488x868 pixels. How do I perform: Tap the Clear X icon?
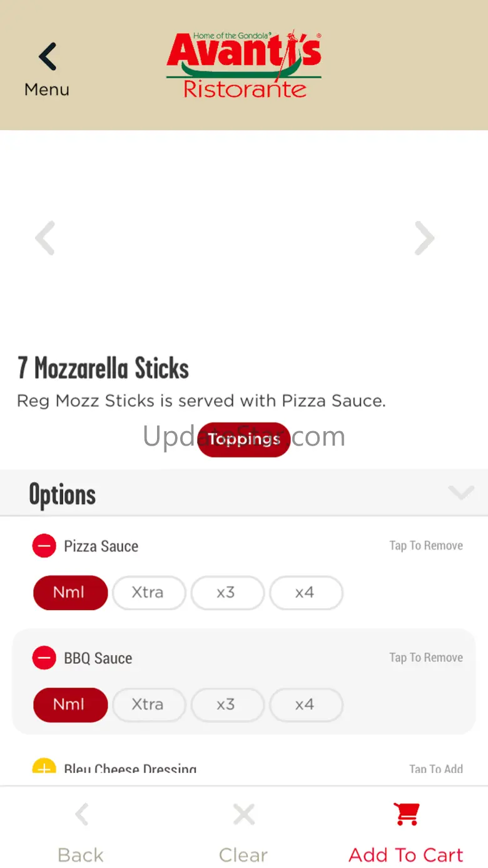point(243,814)
